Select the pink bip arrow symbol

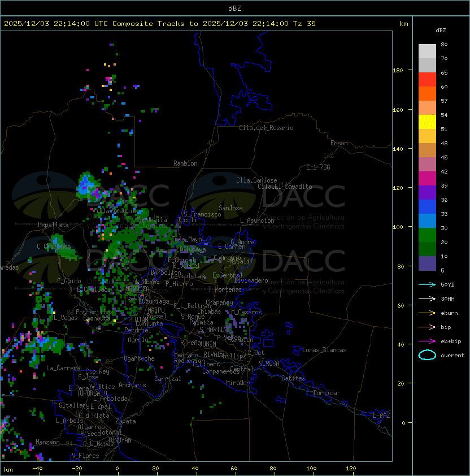(x=427, y=327)
